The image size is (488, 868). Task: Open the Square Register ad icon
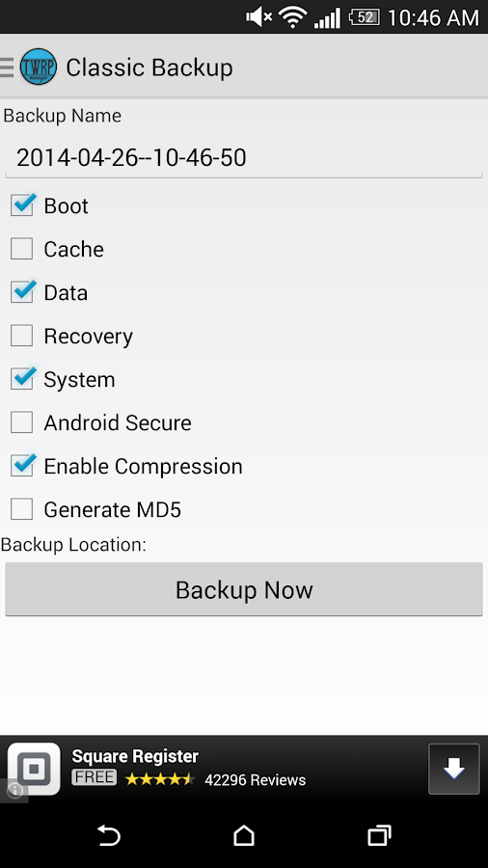coord(34,769)
